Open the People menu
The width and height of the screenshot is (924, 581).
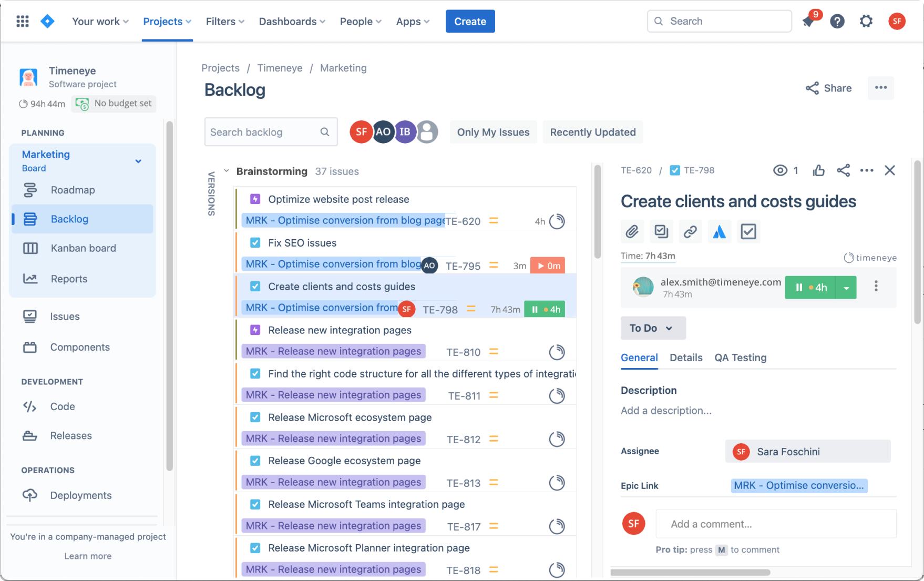pyautogui.click(x=360, y=21)
